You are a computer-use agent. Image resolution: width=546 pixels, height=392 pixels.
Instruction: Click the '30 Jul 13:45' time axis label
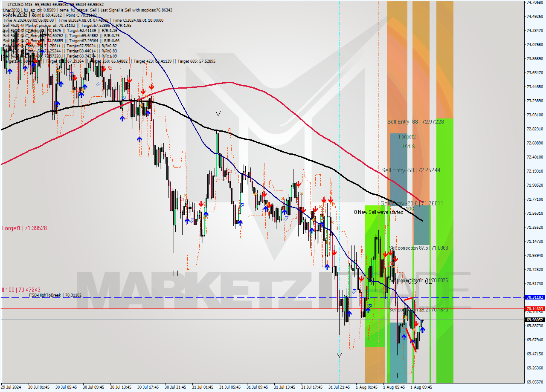click(x=121, y=387)
